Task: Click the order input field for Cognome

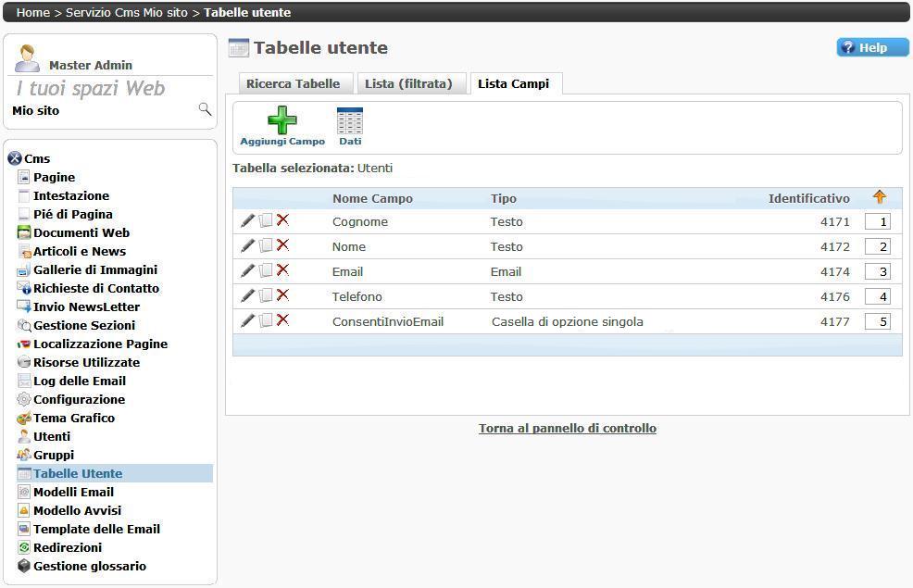Action: pos(877,221)
